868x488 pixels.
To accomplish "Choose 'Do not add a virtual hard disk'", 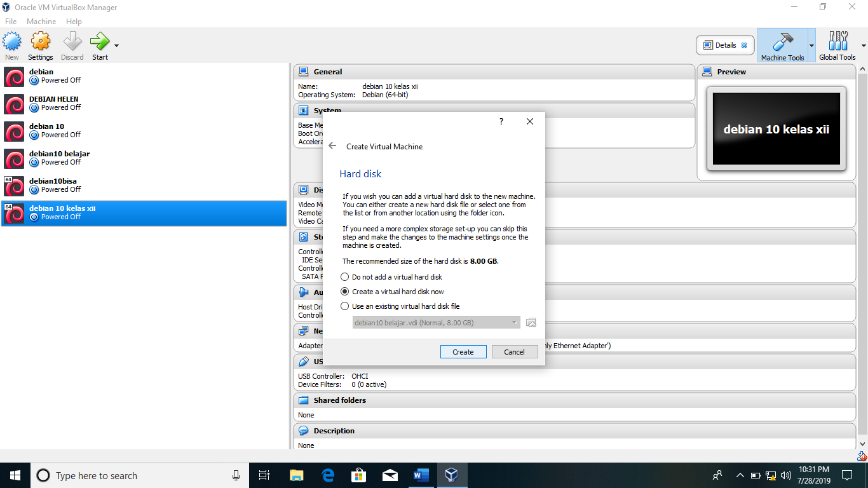I will 391,277.
